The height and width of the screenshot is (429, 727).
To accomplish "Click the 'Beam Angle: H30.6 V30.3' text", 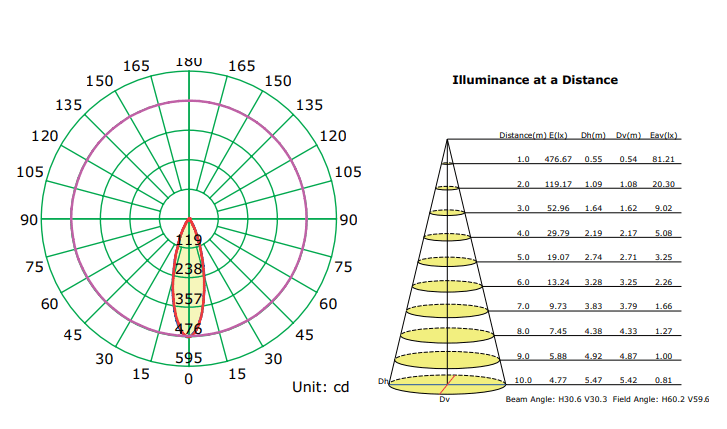I will (x=556, y=399).
